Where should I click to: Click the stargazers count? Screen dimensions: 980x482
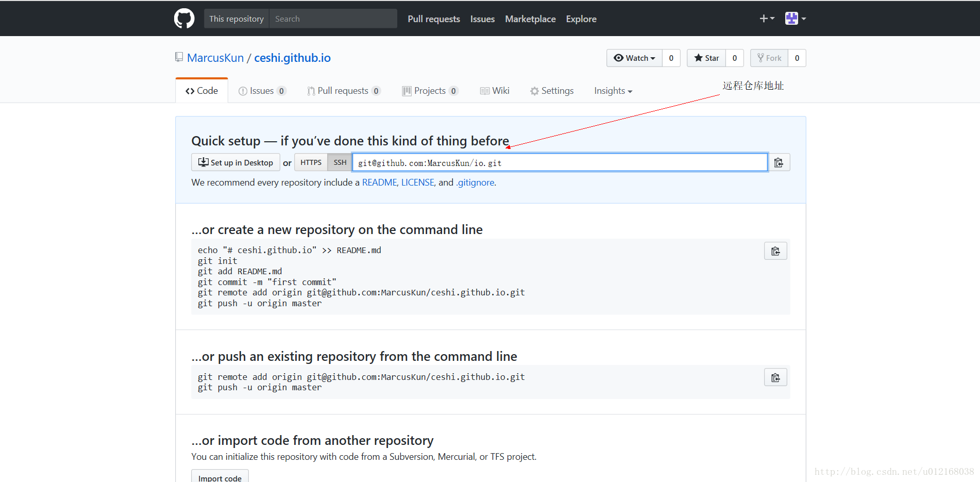pos(735,58)
